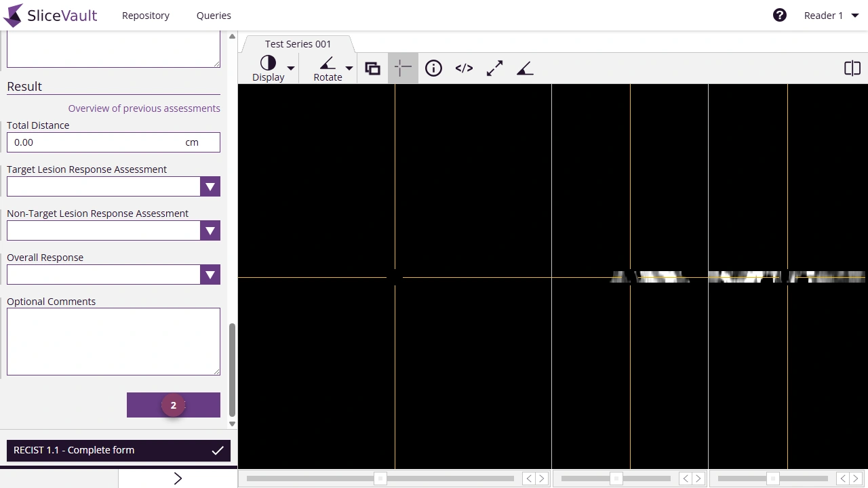868x488 pixels.
Task: Click the Rotate tool icon
Action: pos(328,62)
